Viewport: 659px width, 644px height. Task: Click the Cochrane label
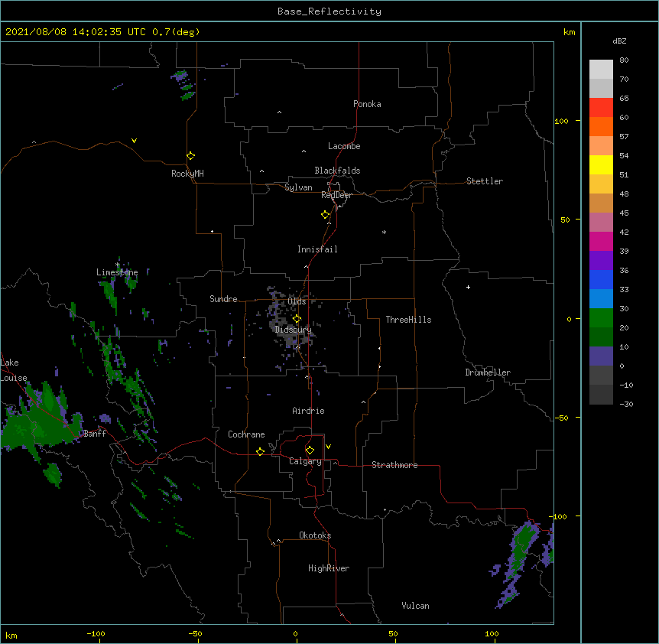246,434
